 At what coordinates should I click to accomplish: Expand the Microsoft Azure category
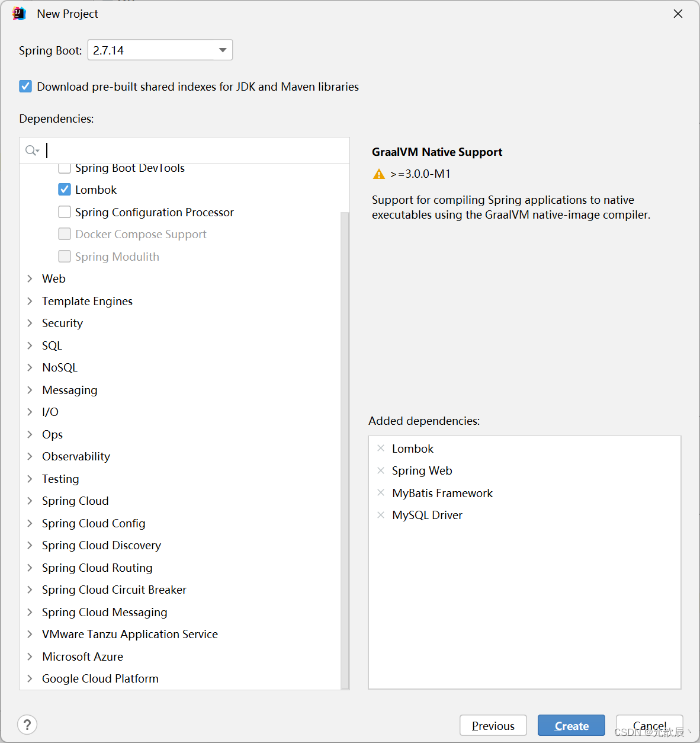point(30,656)
